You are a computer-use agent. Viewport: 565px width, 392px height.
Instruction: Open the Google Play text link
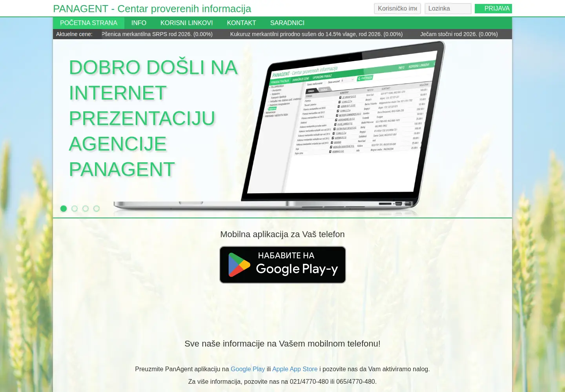click(248, 369)
